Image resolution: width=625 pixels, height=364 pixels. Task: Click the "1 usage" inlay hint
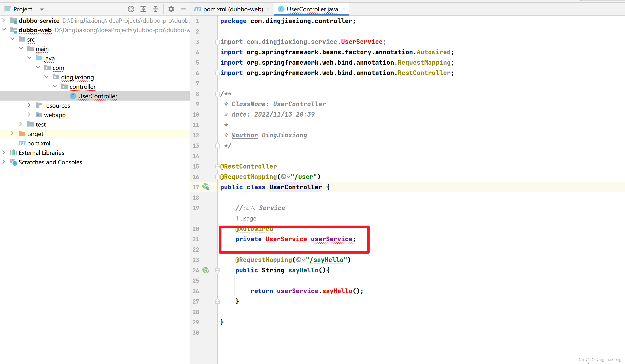[x=246, y=218]
